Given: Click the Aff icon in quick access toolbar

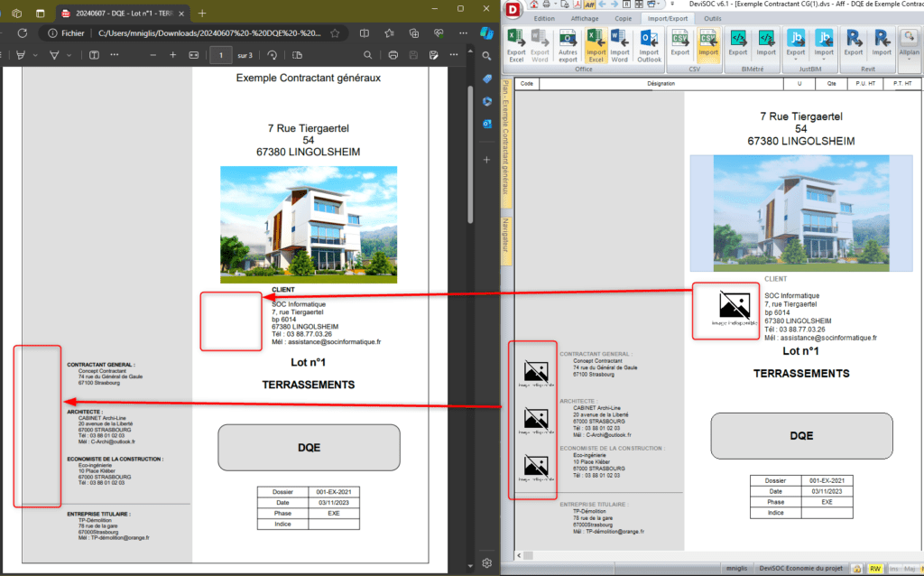Looking at the screenshot, I should pyautogui.click(x=589, y=5).
